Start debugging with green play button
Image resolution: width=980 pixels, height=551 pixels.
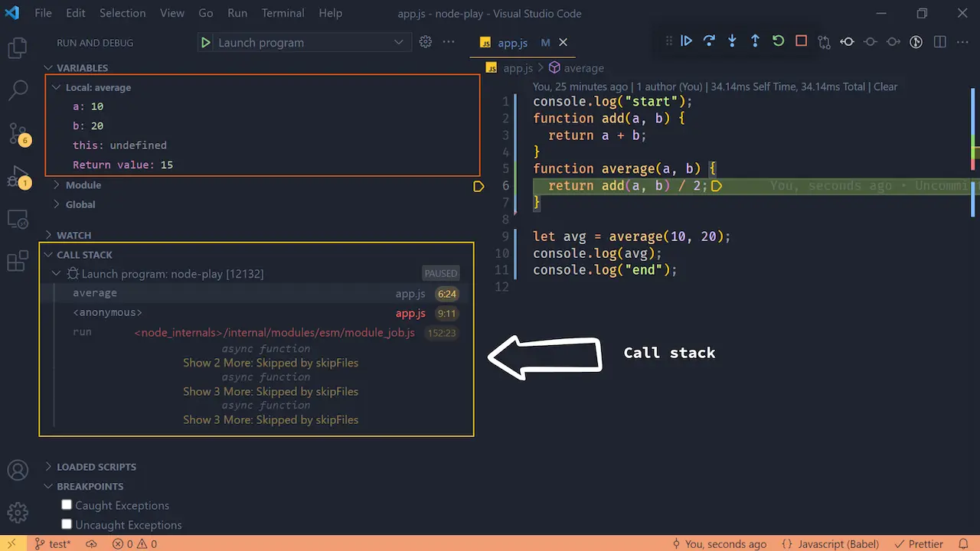click(x=205, y=43)
